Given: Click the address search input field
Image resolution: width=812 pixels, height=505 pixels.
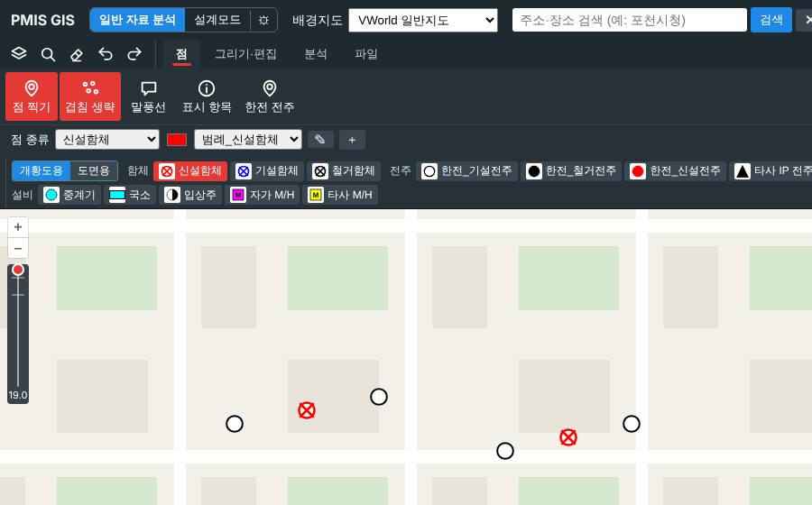Looking at the screenshot, I should (629, 20).
